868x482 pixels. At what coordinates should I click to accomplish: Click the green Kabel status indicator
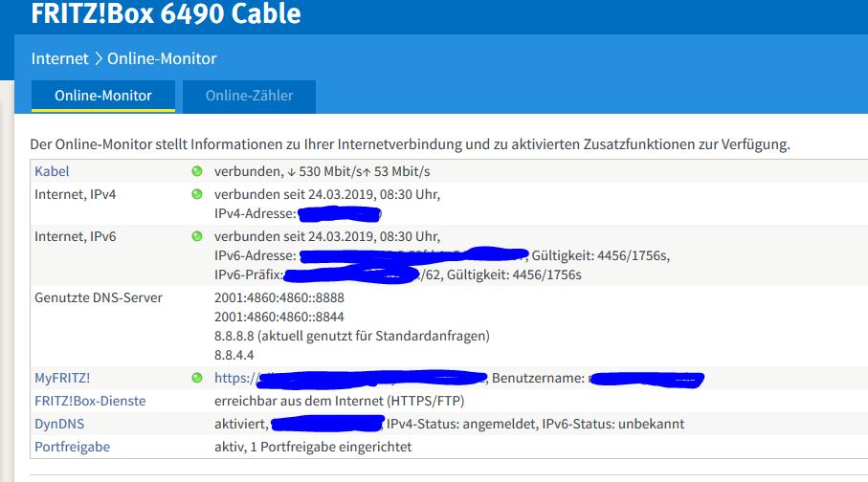tap(197, 171)
